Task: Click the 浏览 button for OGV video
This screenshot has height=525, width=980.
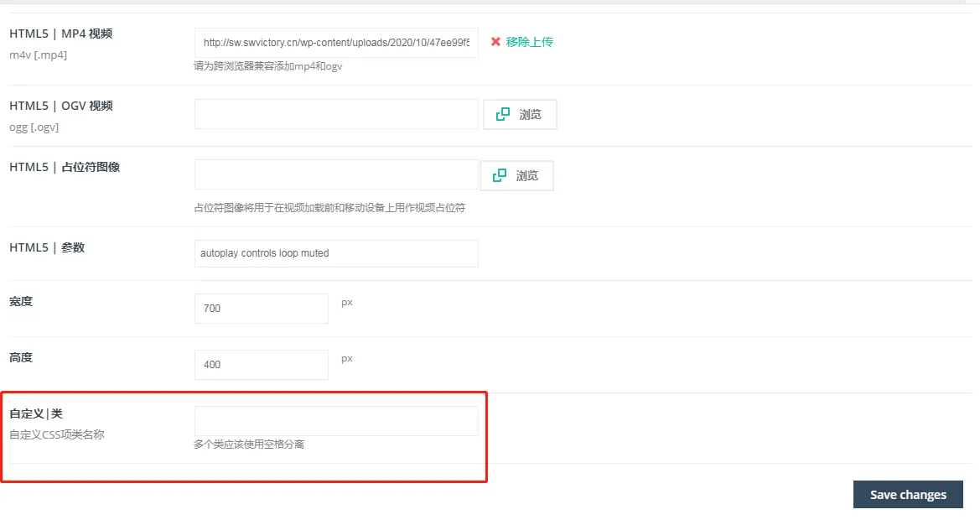Action: 520,114
